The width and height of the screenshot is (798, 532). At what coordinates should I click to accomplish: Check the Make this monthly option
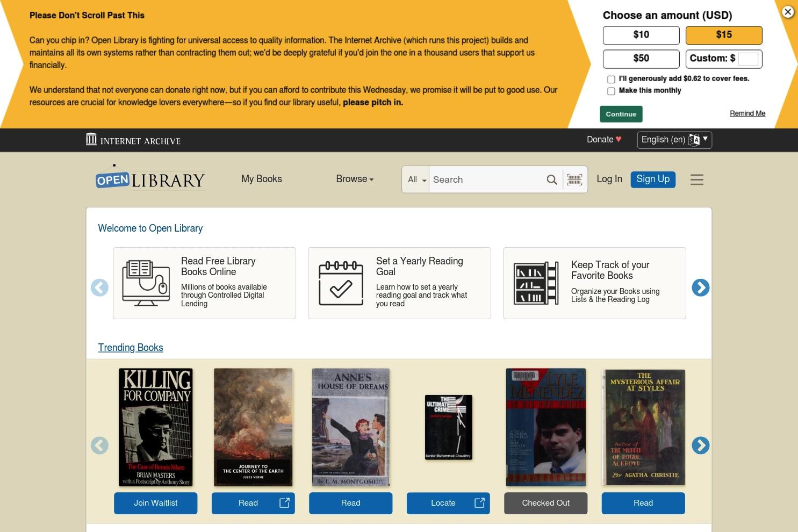click(611, 91)
